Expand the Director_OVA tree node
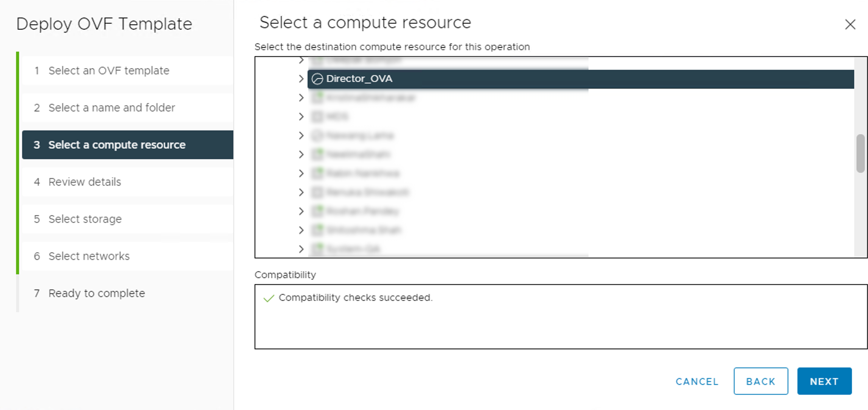 point(301,79)
